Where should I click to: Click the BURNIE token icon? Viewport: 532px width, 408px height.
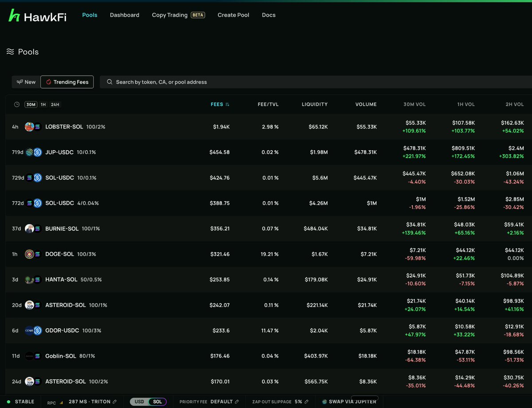click(x=29, y=229)
